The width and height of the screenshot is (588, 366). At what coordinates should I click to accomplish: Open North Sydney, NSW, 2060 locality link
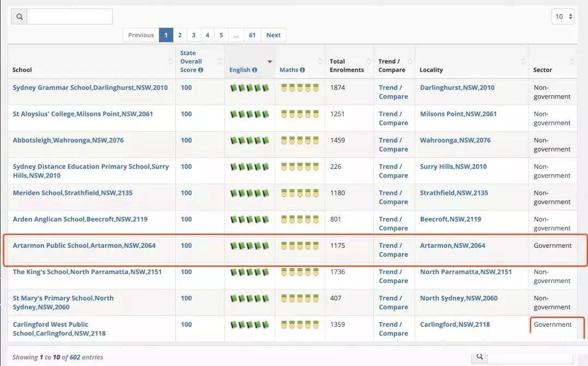(x=458, y=298)
